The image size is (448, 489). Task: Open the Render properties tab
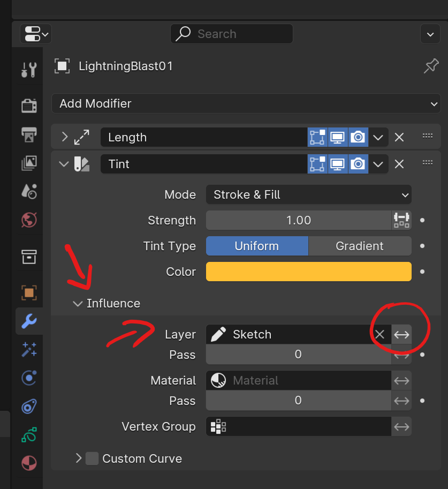pos(29,106)
